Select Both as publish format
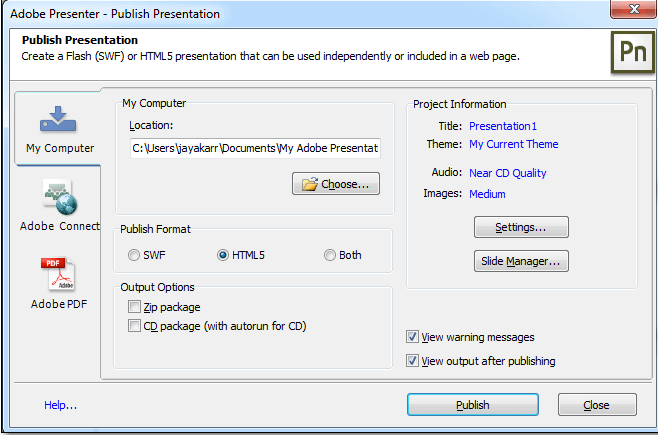The height and width of the screenshot is (435, 658). 330,255
